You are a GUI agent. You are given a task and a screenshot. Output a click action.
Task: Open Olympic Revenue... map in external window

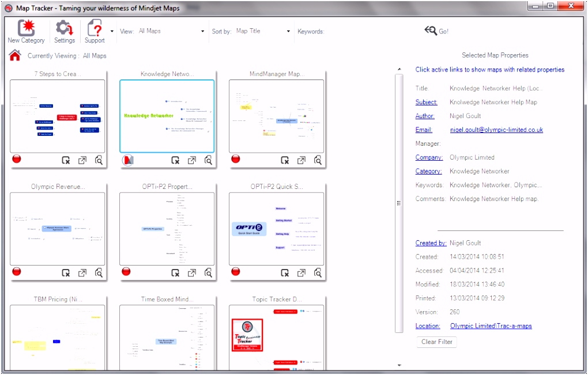click(82, 273)
